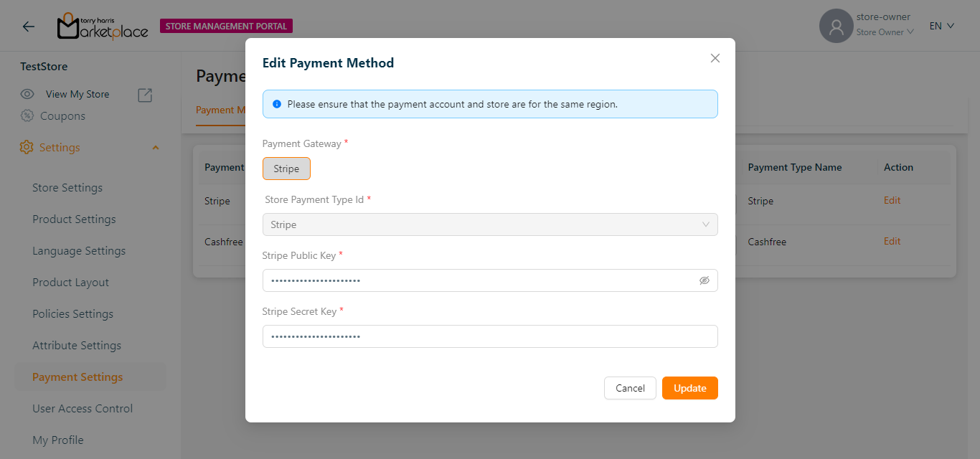Open User Access Control settings
This screenshot has width=980, height=459.
(x=83, y=409)
